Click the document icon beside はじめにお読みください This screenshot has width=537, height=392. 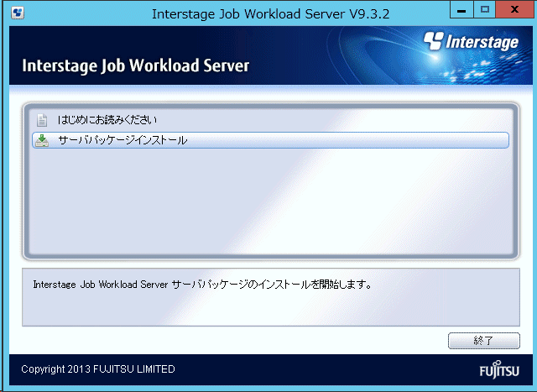(x=42, y=120)
